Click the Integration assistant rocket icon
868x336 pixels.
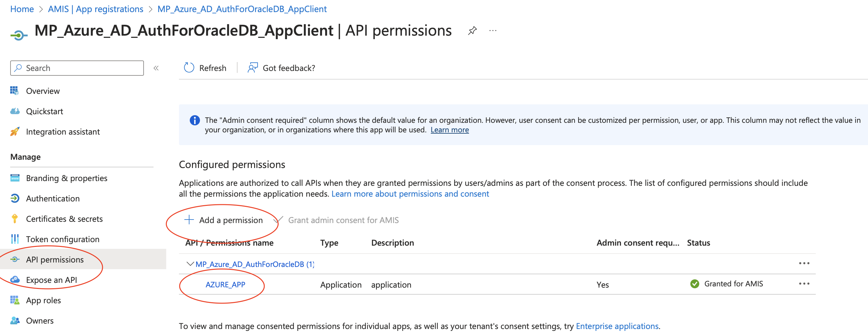15,132
